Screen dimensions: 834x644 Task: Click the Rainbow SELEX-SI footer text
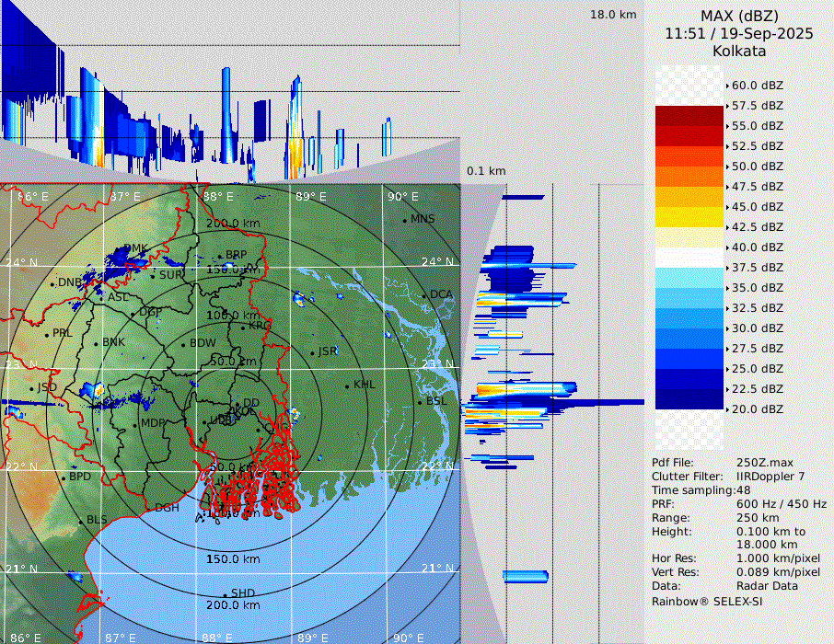pyautogui.click(x=707, y=601)
